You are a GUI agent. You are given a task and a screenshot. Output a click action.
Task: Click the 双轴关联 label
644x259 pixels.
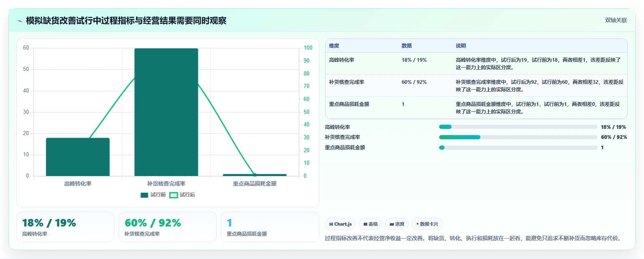[x=616, y=20]
